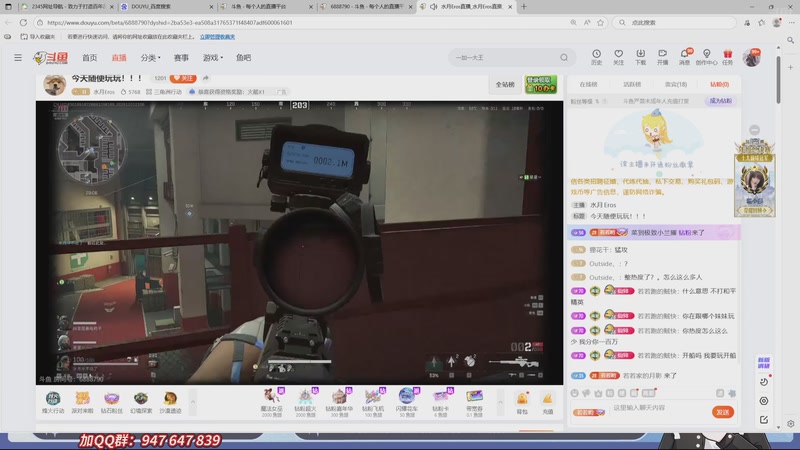Image resolution: width=800 pixels, height=450 pixels.
Task: Click the target circle icon in side rail
Action: point(764,401)
